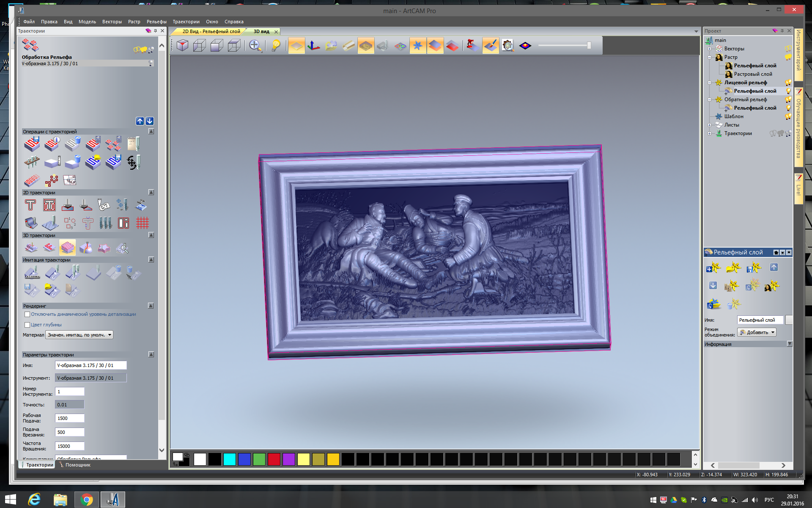Click the Zoom magnifier tool in toolbar
Screen dimensions: 812x508
tap(255, 45)
